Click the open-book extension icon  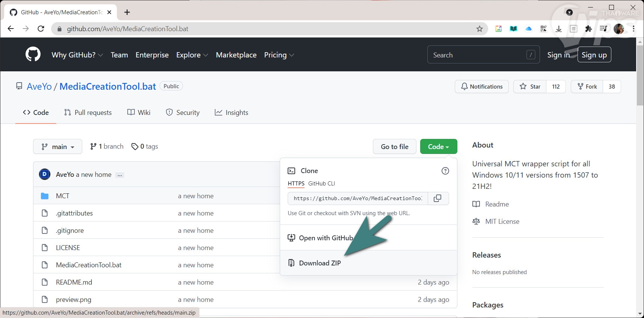513,29
